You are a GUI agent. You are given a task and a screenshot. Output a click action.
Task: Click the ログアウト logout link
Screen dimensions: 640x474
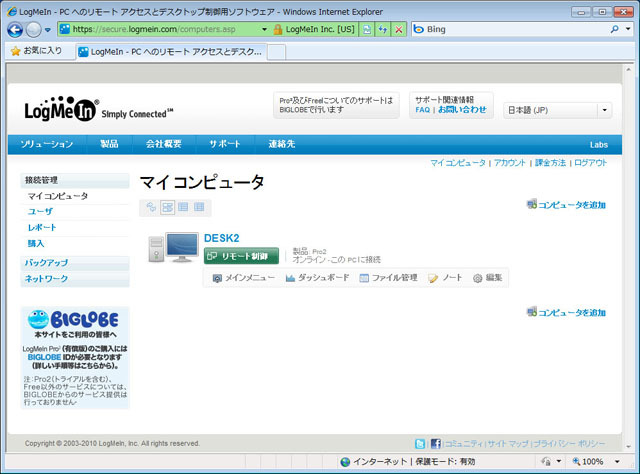pos(591,163)
